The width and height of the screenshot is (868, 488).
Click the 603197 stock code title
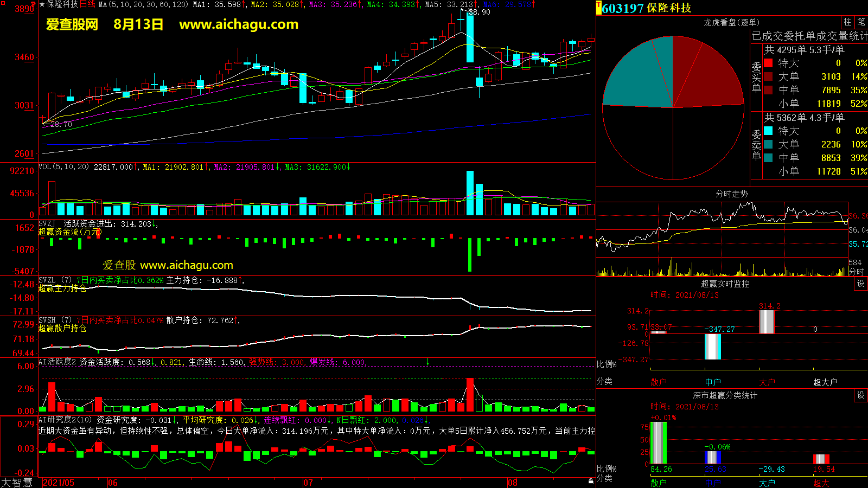622,8
